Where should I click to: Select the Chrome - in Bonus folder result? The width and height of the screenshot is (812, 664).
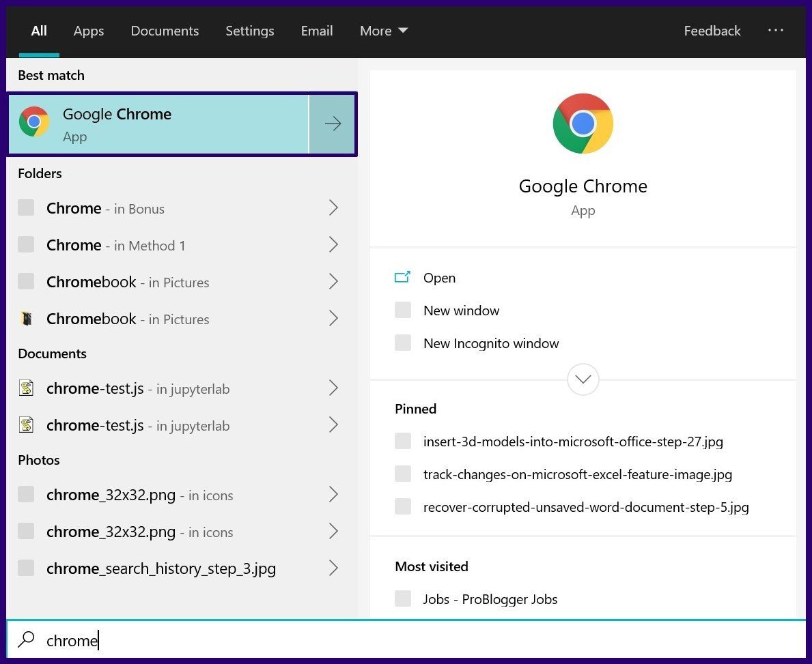(x=182, y=208)
